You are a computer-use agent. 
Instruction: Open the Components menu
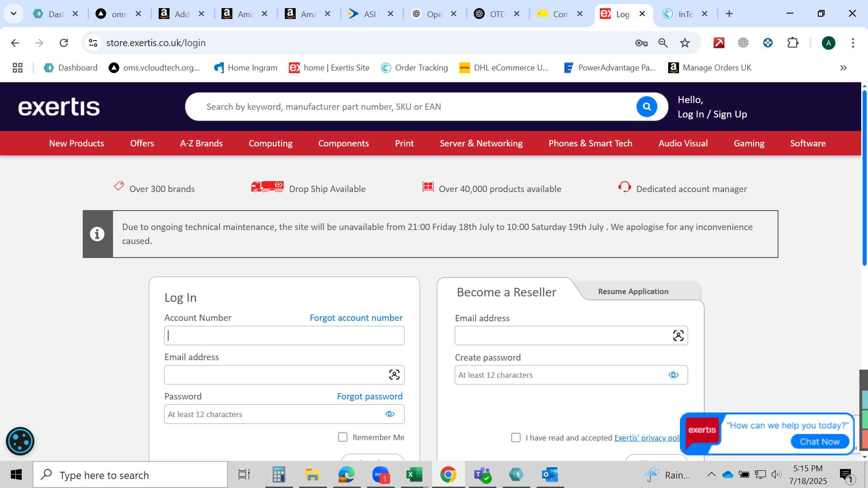pyautogui.click(x=344, y=143)
